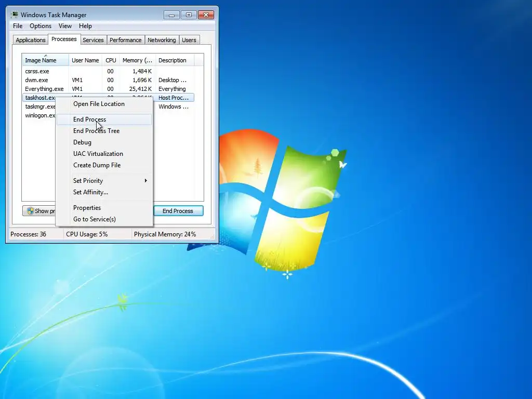Click the 1,484 K memory value
The height and width of the screenshot is (399, 532).
(x=142, y=71)
